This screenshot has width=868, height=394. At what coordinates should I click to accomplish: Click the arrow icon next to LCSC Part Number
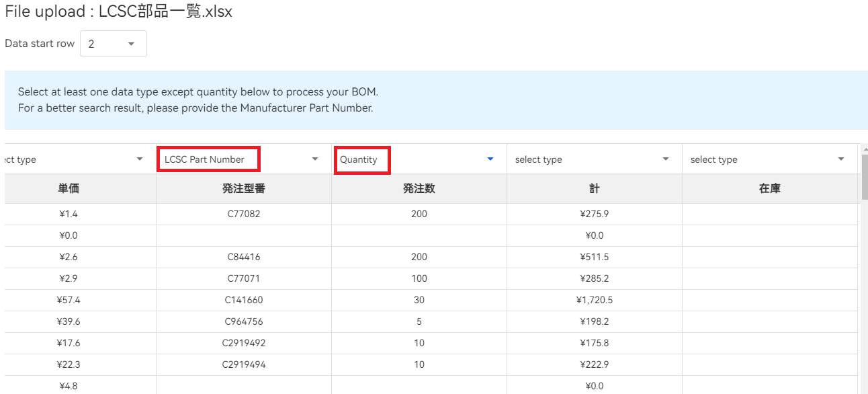[x=314, y=159]
